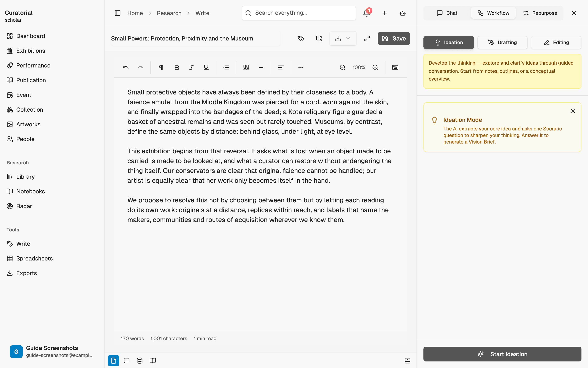Select the Drafting mode
Viewport: 588px width, 368px height.
click(502, 43)
